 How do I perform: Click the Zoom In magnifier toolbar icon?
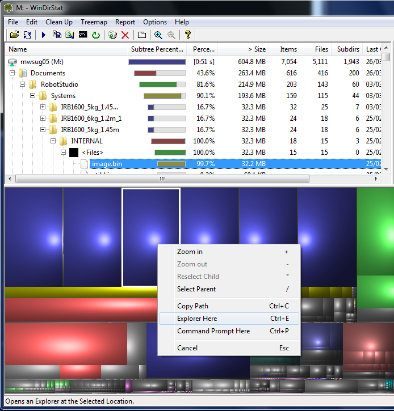[158, 35]
